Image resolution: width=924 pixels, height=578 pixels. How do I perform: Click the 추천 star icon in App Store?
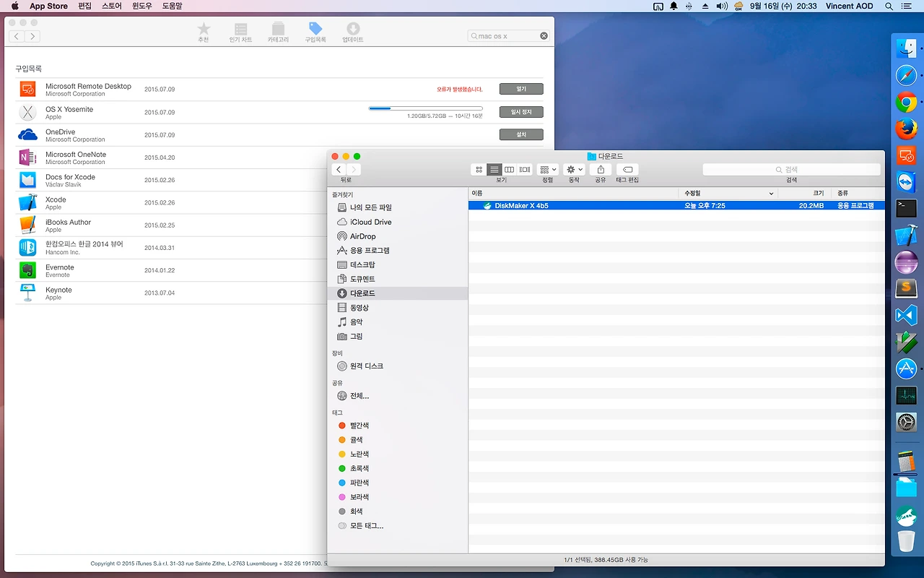[x=203, y=30]
